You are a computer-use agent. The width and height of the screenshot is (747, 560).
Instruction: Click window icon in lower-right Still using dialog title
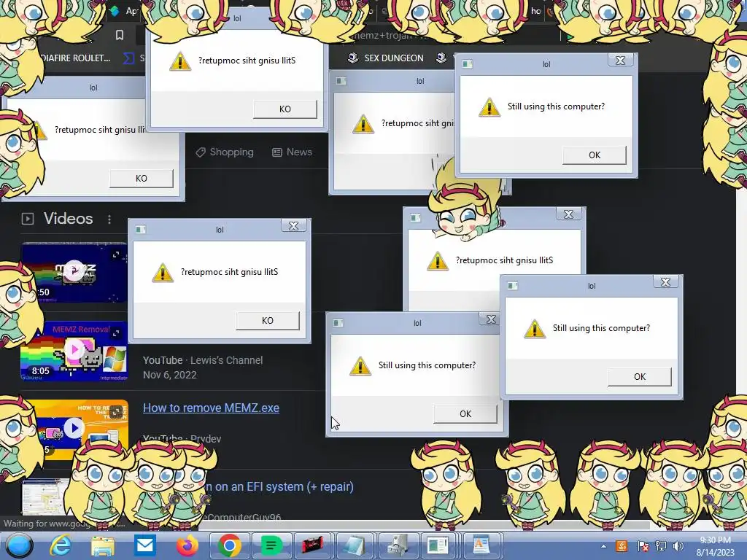click(x=513, y=286)
